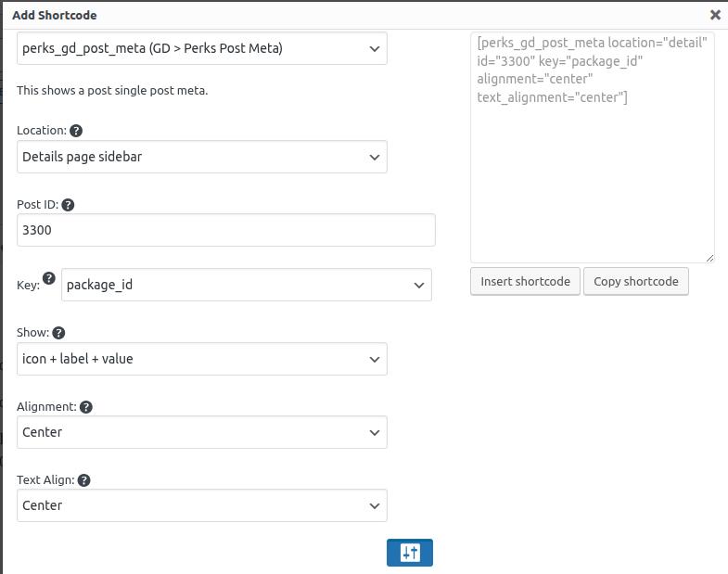
Task: Close the Add Shortcode dialog
Action: (715, 15)
